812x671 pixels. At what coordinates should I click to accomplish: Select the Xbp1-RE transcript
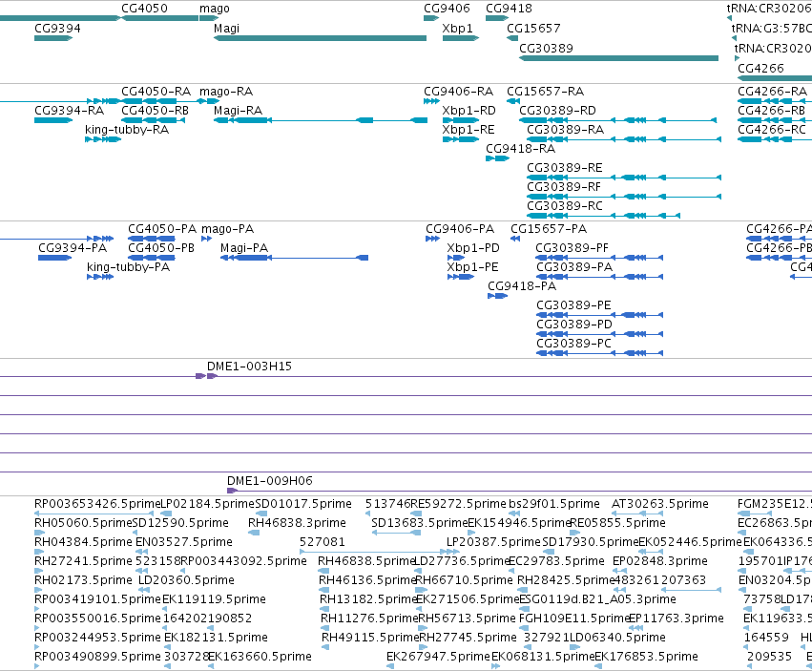(x=461, y=139)
